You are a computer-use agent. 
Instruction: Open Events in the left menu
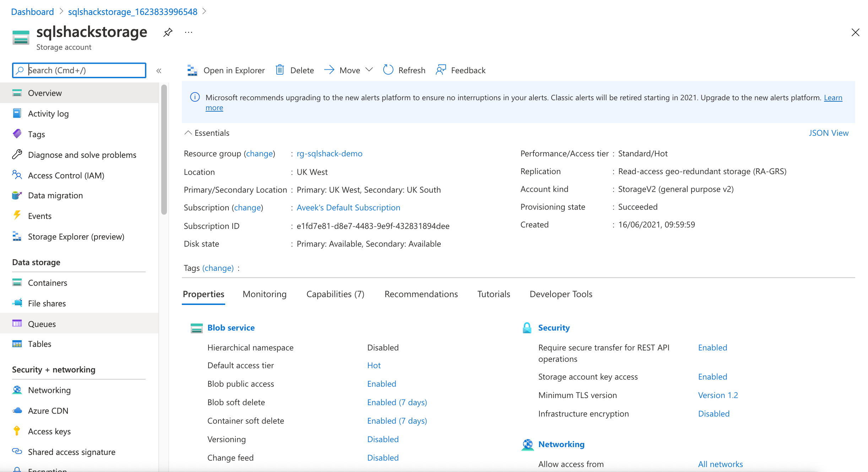[x=39, y=216]
